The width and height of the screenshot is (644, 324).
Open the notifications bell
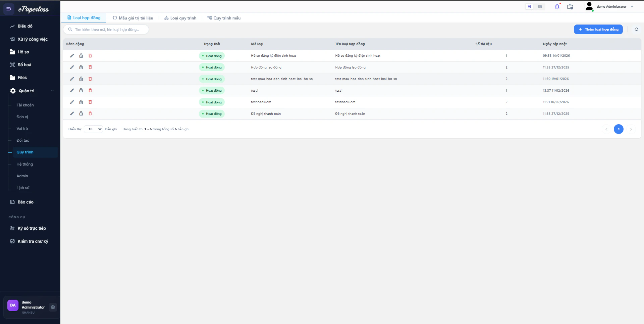[x=557, y=6]
